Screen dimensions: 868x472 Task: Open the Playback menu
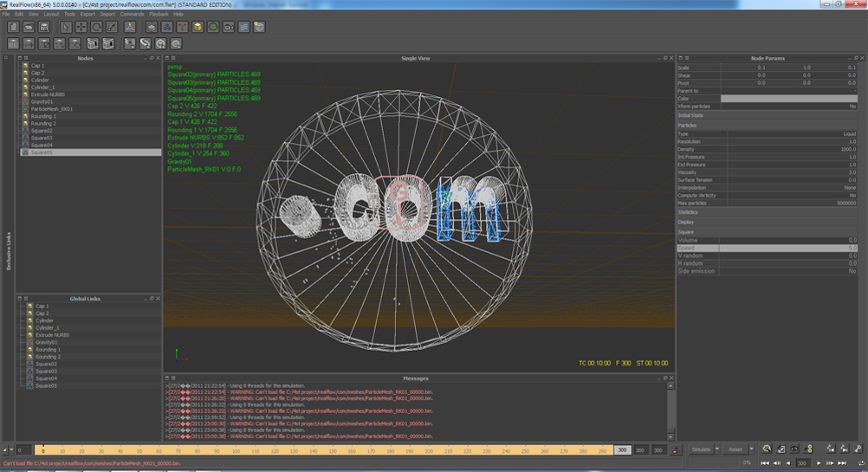159,14
